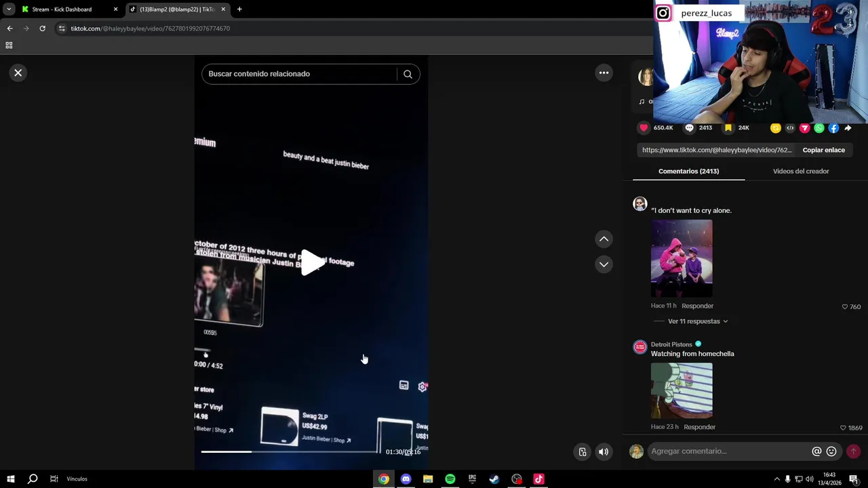Screen dimensions: 868x488
Task: Expand 'Ver 11 respuestas' replies
Action: [698, 321]
